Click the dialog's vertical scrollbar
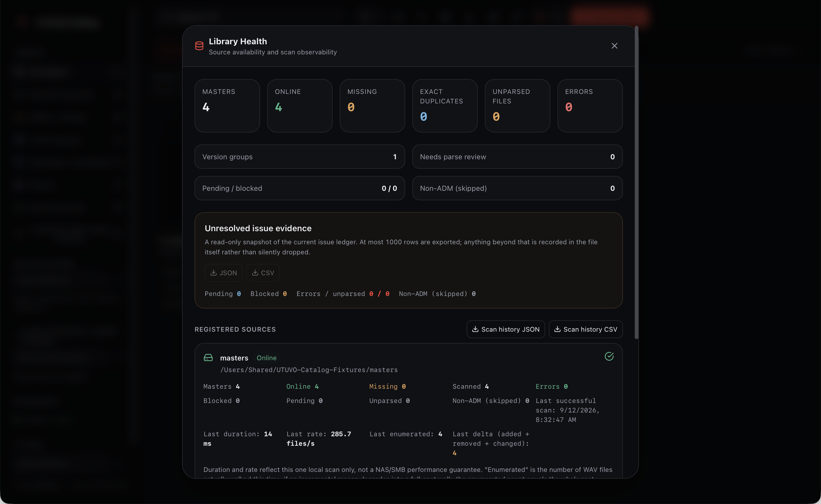821x504 pixels. pos(637,183)
